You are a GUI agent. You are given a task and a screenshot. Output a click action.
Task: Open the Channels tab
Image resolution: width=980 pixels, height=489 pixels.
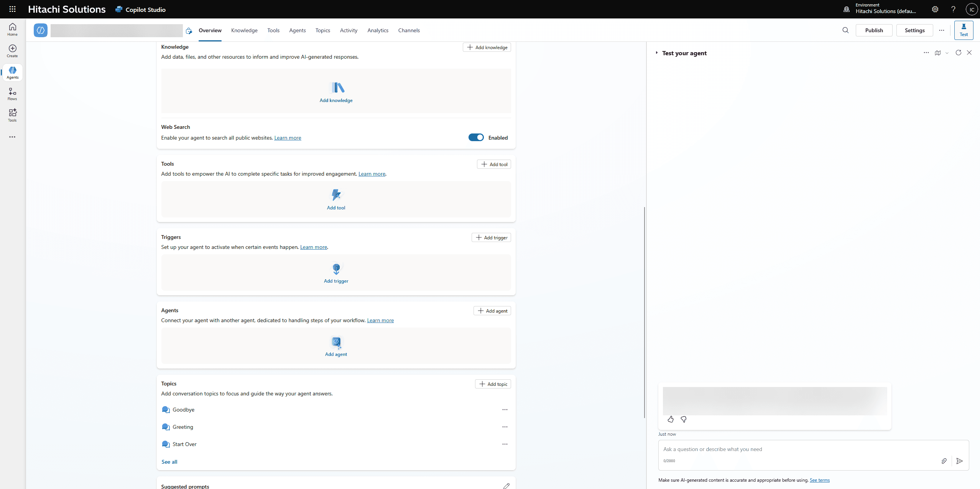click(409, 30)
